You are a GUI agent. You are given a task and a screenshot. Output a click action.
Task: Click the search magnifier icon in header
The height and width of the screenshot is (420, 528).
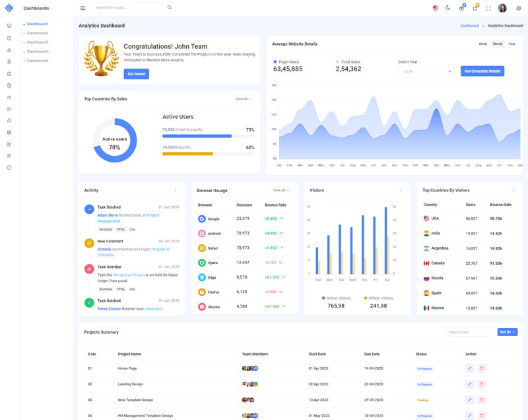pos(169,8)
